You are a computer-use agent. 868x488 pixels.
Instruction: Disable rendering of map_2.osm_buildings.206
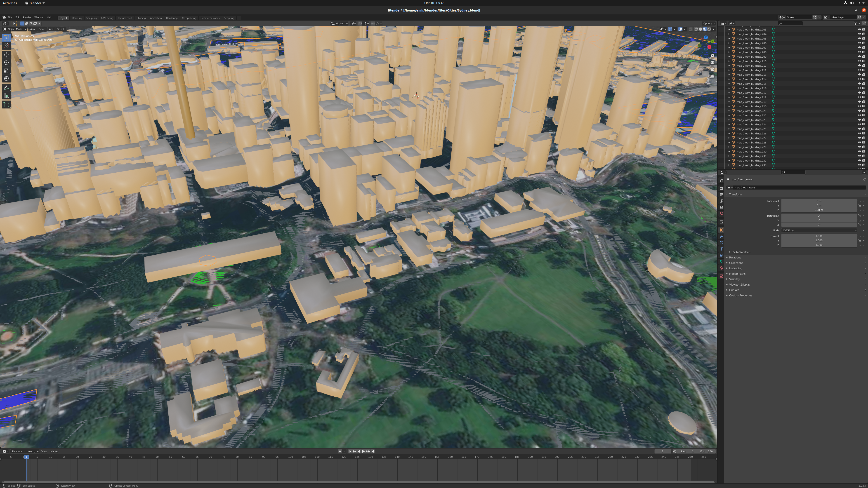864,43
